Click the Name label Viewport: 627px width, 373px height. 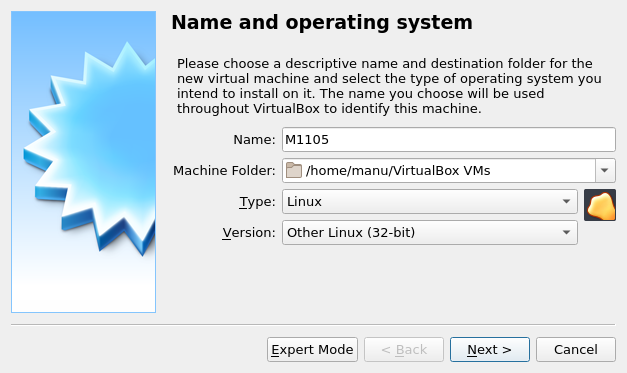254,140
